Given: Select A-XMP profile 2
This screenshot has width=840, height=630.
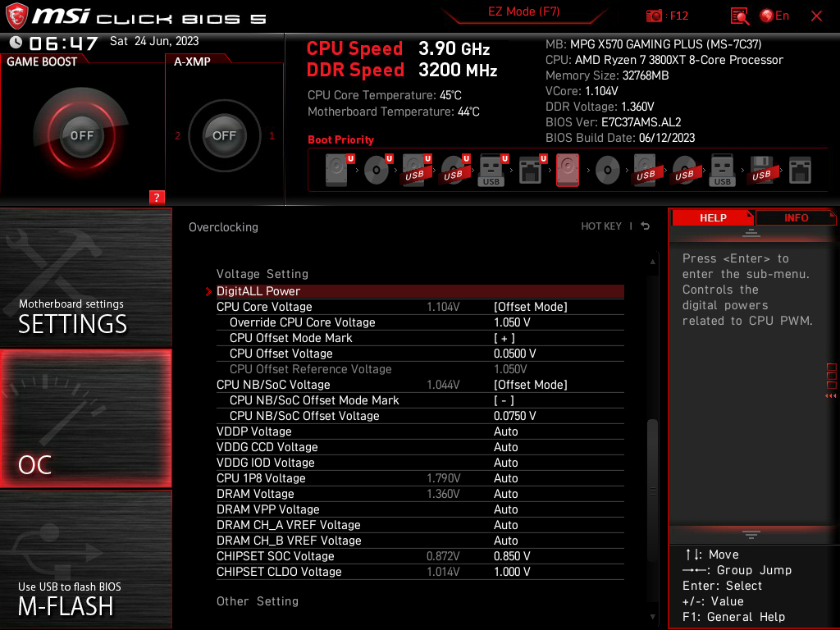Looking at the screenshot, I should 177,135.
